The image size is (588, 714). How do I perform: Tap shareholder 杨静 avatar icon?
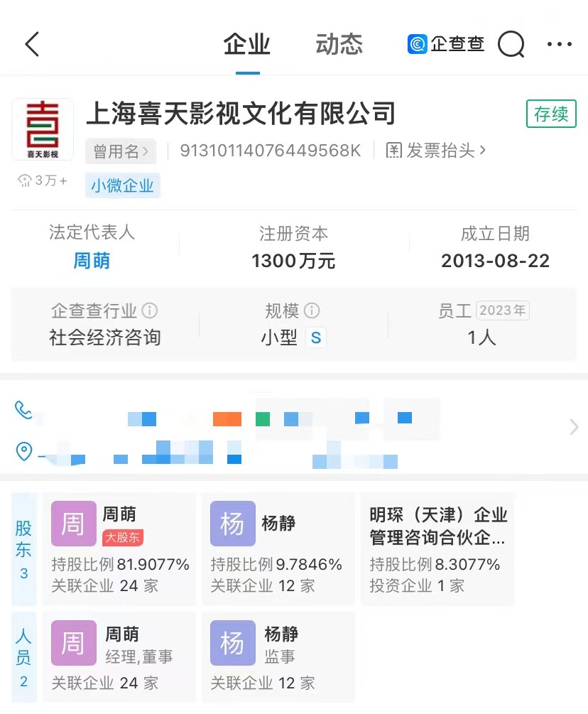(x=232, y=524)
